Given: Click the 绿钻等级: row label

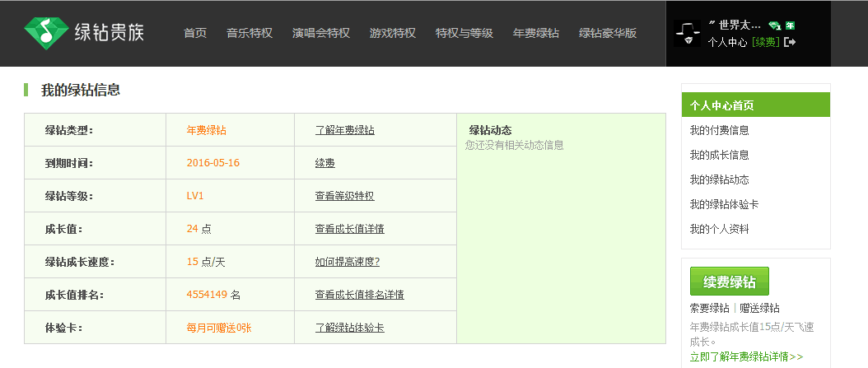Looking at the screenshot, I should (69, 196).
